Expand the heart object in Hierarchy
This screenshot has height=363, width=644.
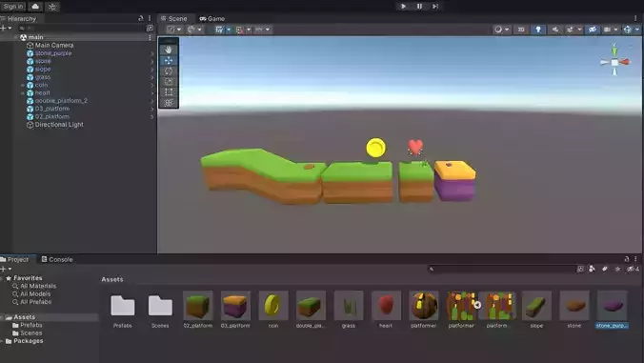[23, 92]
